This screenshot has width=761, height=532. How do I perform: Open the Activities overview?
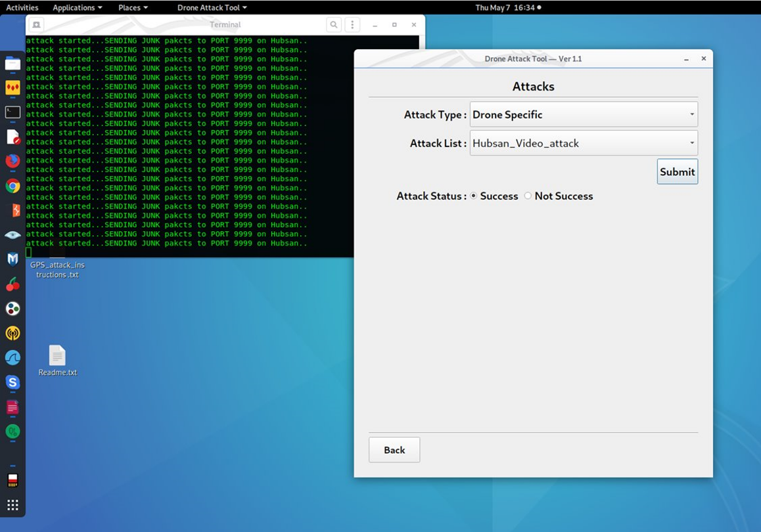click(22, 7)
